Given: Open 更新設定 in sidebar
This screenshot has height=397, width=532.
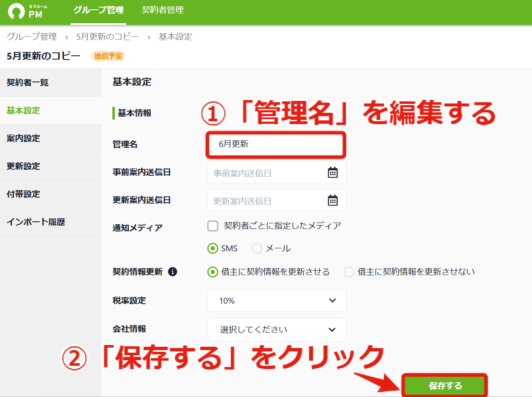Looking at the screenshot, I should pos(51,166).
